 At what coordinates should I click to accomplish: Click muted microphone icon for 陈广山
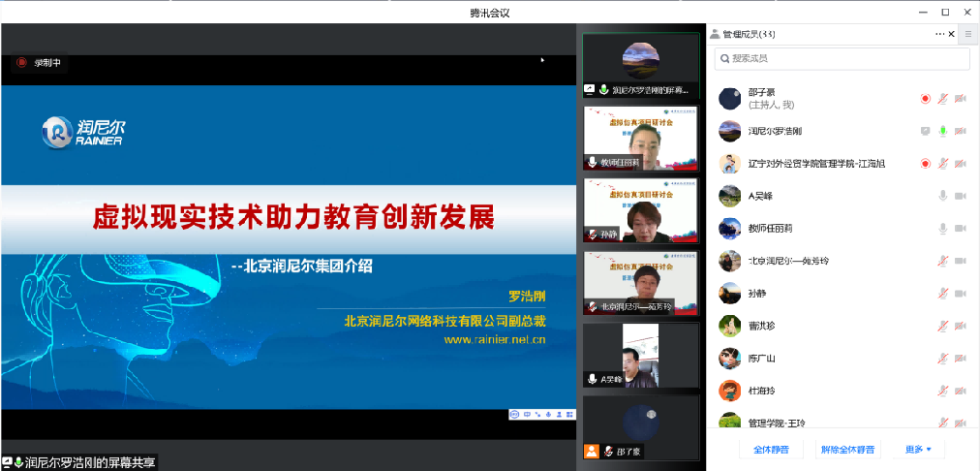[x=943, y=359]
